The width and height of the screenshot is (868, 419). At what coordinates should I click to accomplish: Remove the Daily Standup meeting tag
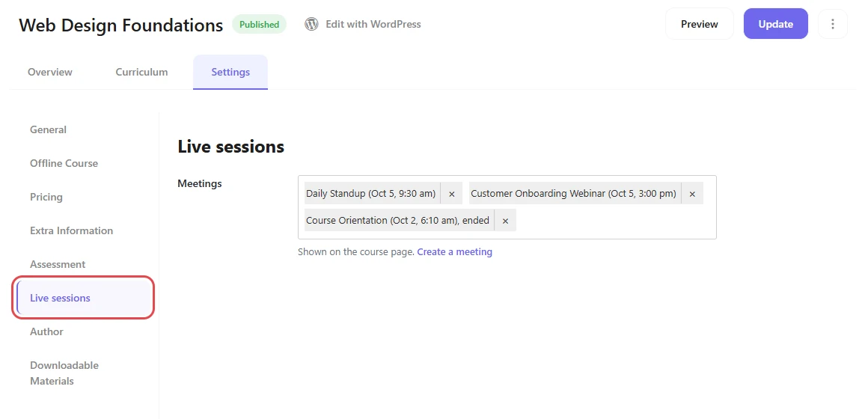pyautogui.click(x=452, y=194)
